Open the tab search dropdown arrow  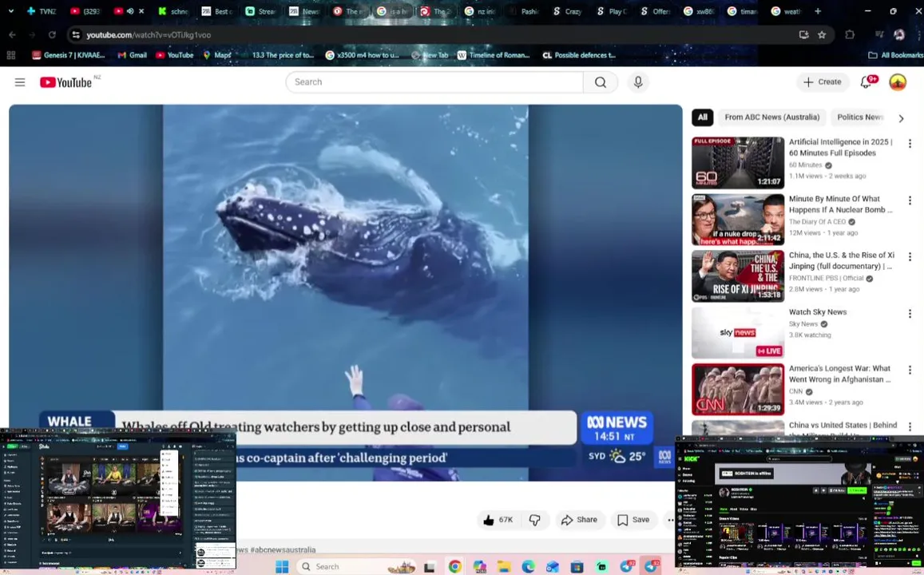pyautogui.click(x=10, y=10)
